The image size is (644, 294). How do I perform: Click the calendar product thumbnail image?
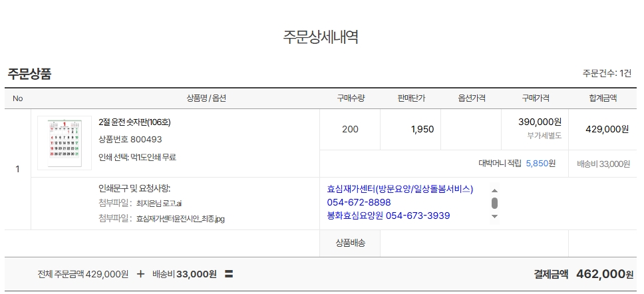pos(65,142)
